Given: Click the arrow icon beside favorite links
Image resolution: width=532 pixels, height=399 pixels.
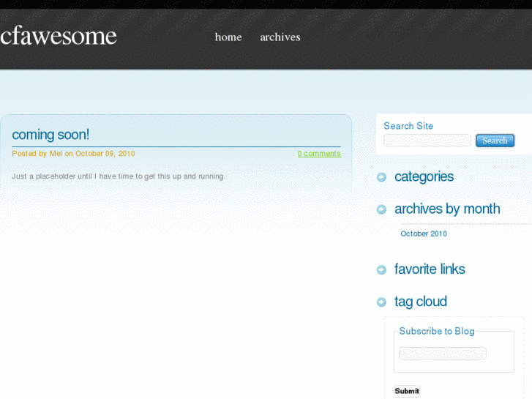Looking at the screenshot, I should point(381,269).
